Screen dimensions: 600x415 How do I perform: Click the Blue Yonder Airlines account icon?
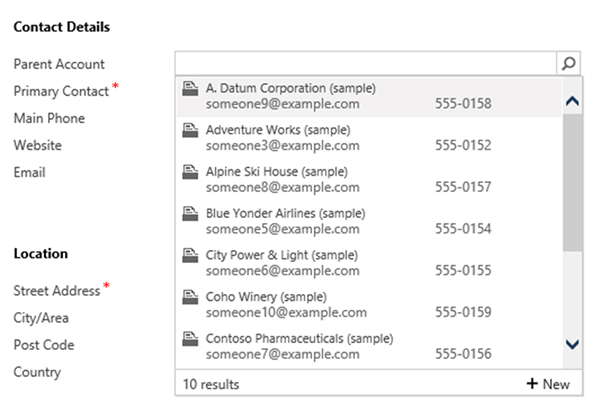(189, 215)
